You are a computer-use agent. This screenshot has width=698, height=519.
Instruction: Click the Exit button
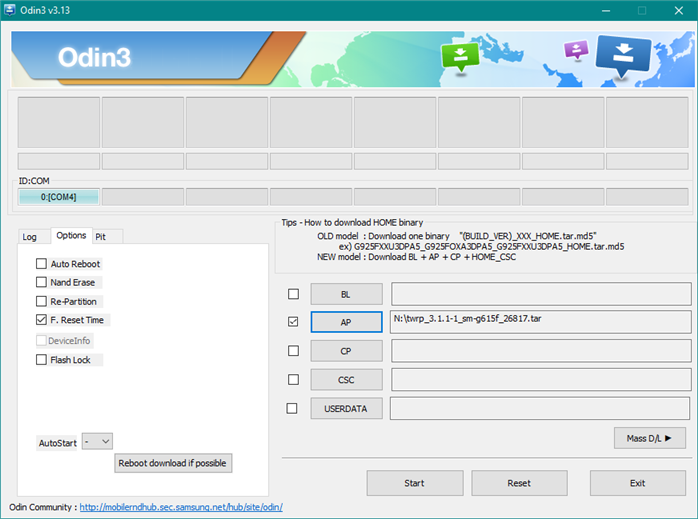[x=637, y=483]
